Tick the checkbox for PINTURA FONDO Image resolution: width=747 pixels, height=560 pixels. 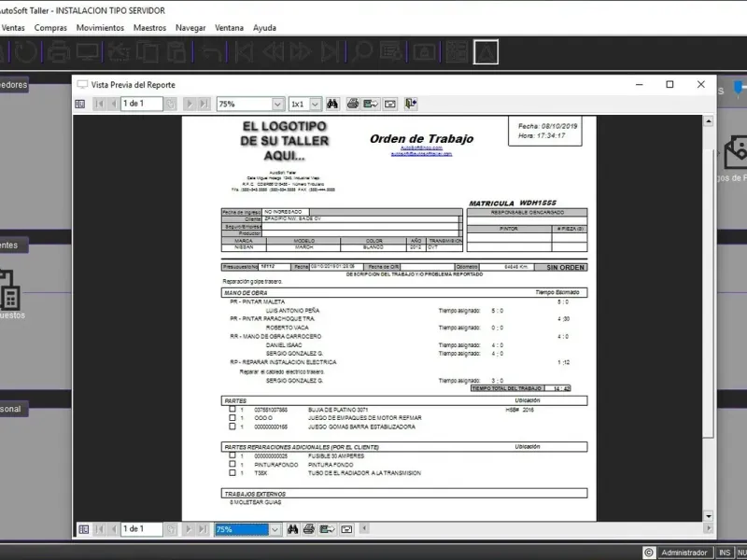pos(232,464)
